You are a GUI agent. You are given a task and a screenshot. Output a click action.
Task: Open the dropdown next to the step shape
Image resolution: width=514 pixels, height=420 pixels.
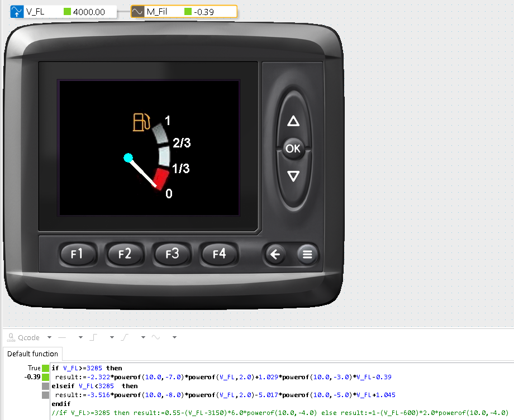click(112, 337)
